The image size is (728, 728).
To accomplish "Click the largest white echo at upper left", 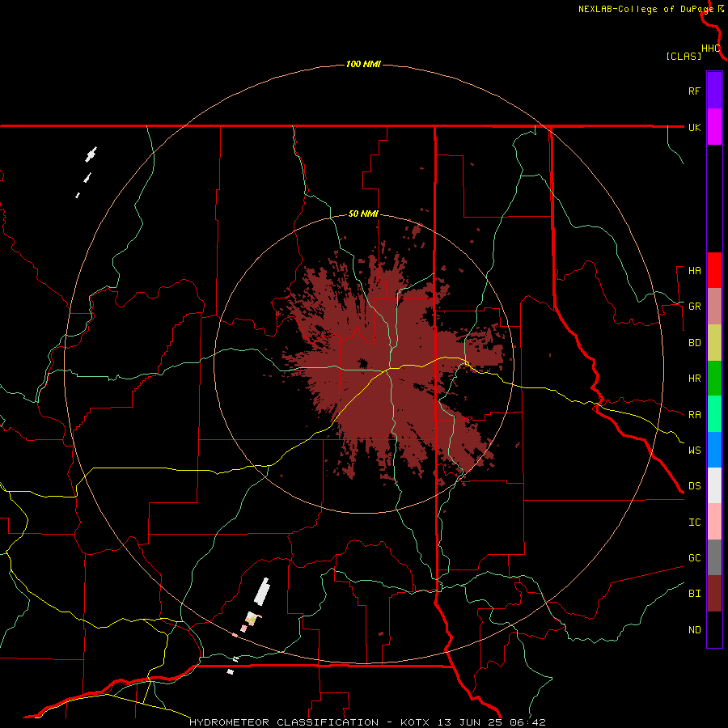I will (91, 154).
